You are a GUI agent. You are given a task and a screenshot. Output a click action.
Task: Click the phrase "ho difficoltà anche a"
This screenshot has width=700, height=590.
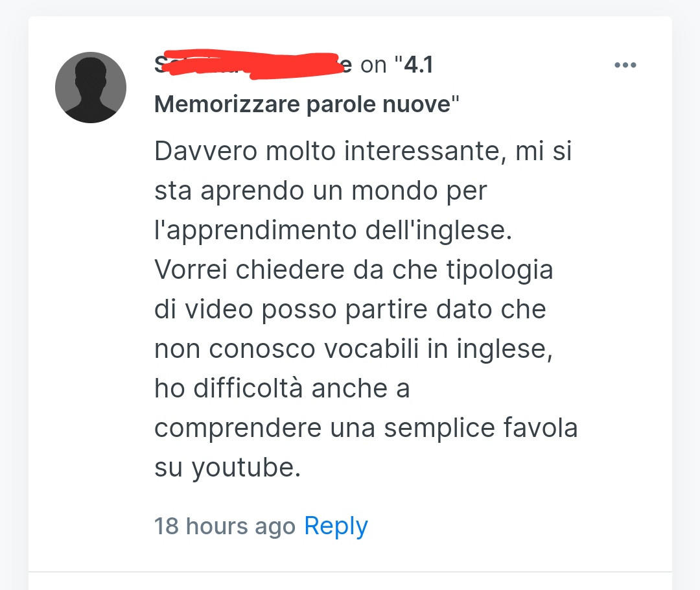282,388
